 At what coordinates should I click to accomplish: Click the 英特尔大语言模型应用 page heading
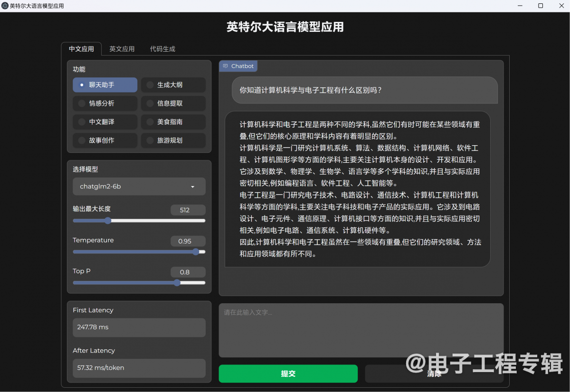tap(285, 27)
